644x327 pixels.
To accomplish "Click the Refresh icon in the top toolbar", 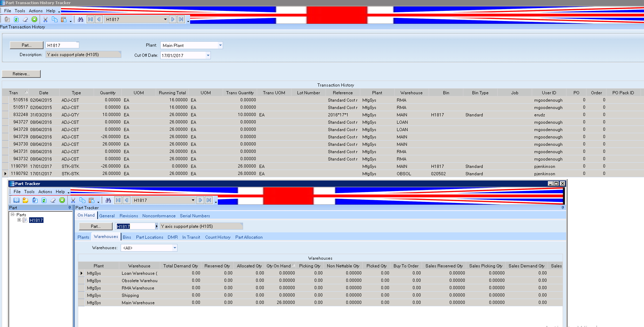I will [16, 20].
